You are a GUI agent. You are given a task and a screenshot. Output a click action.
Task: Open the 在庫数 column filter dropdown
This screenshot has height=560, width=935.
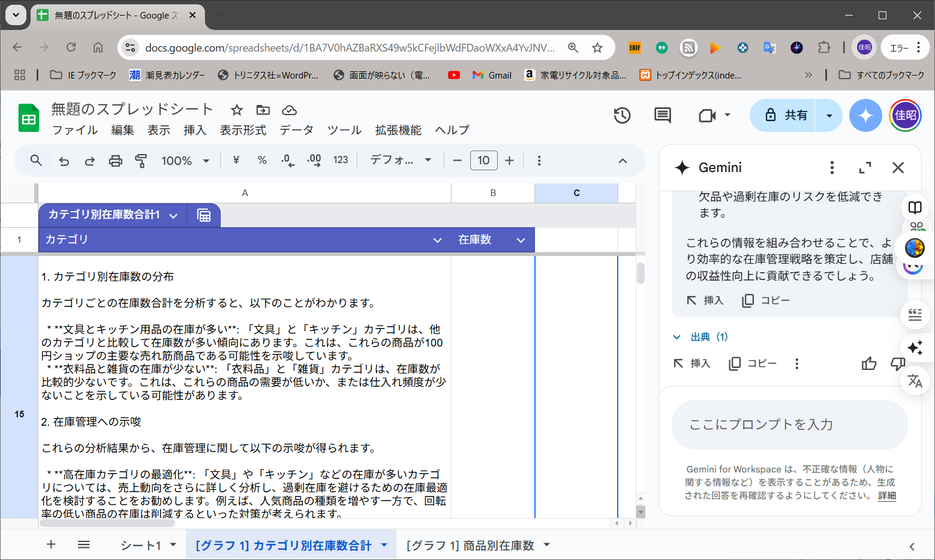point(521,240)
